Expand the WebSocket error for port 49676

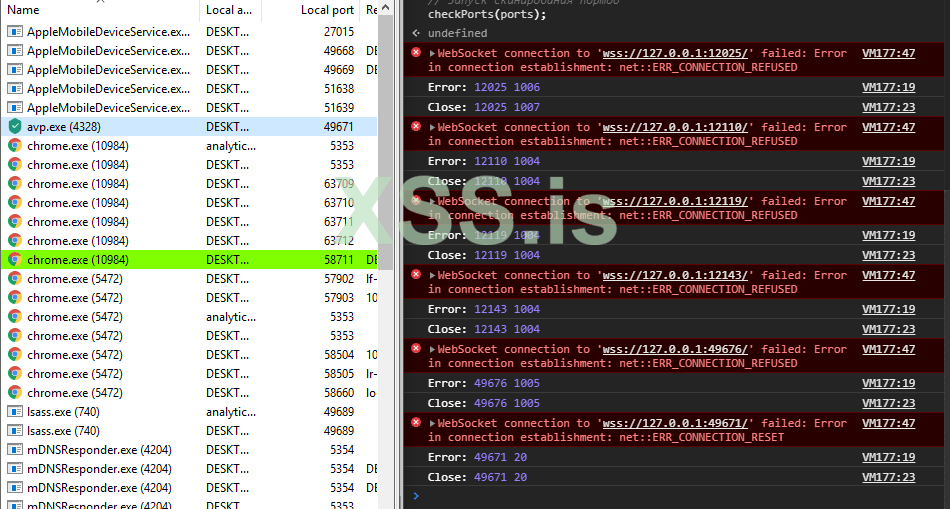point(433,349)
